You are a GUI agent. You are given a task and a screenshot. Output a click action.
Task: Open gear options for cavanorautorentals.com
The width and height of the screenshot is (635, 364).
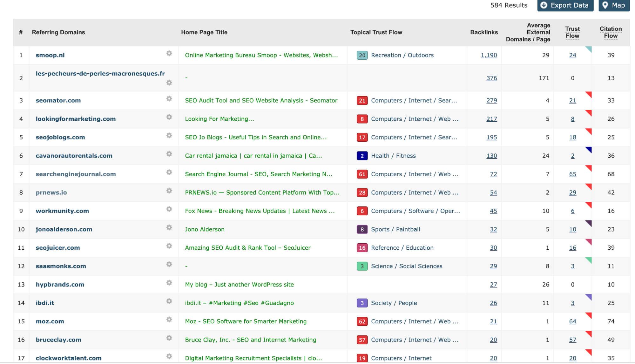[x=169, y=154]
